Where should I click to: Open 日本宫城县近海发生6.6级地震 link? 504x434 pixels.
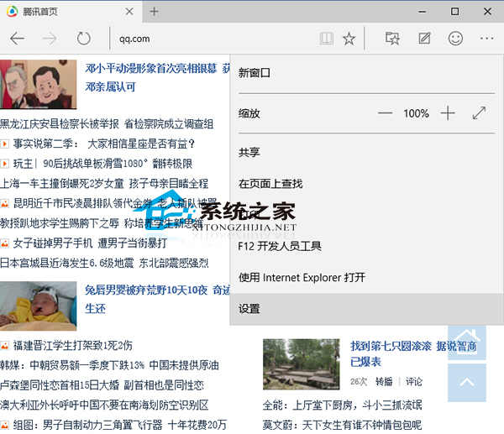pyautogui.click(x=104, y=263)
